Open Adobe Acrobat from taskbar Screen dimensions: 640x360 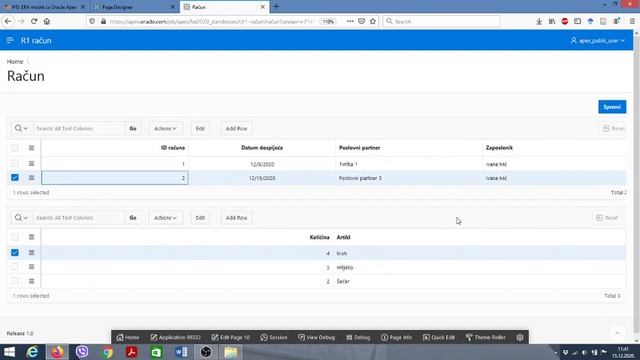(131, 352)
